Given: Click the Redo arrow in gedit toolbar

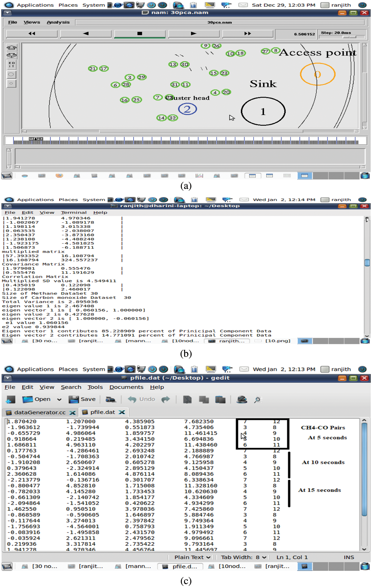Looking at the screenshot, I should pyautogui.click(x=166, y=399).
